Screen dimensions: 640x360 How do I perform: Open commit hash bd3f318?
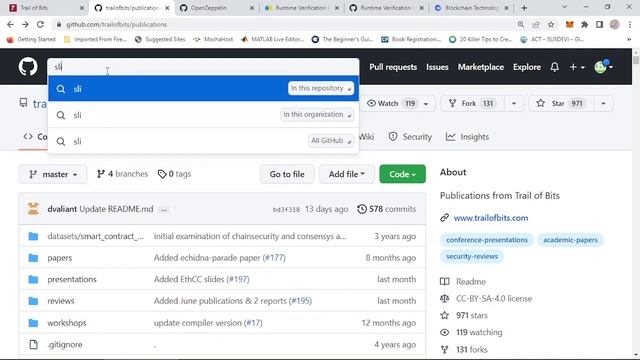point(286,209)
